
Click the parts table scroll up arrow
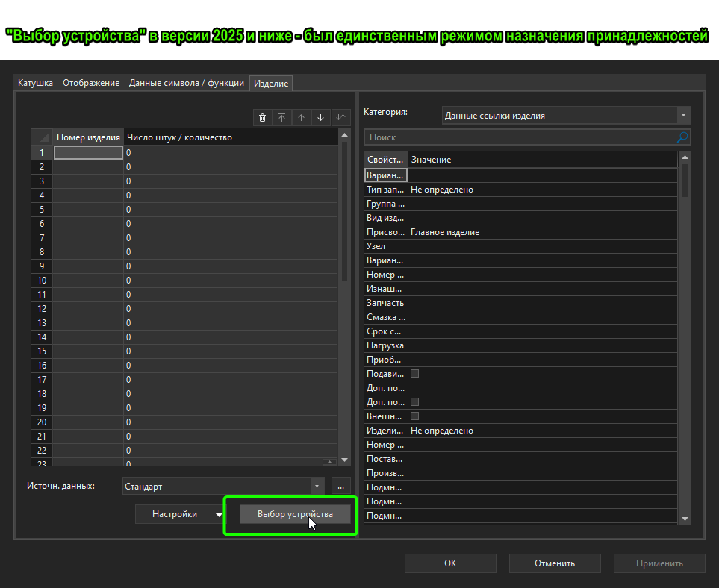(x=344, y=135)
